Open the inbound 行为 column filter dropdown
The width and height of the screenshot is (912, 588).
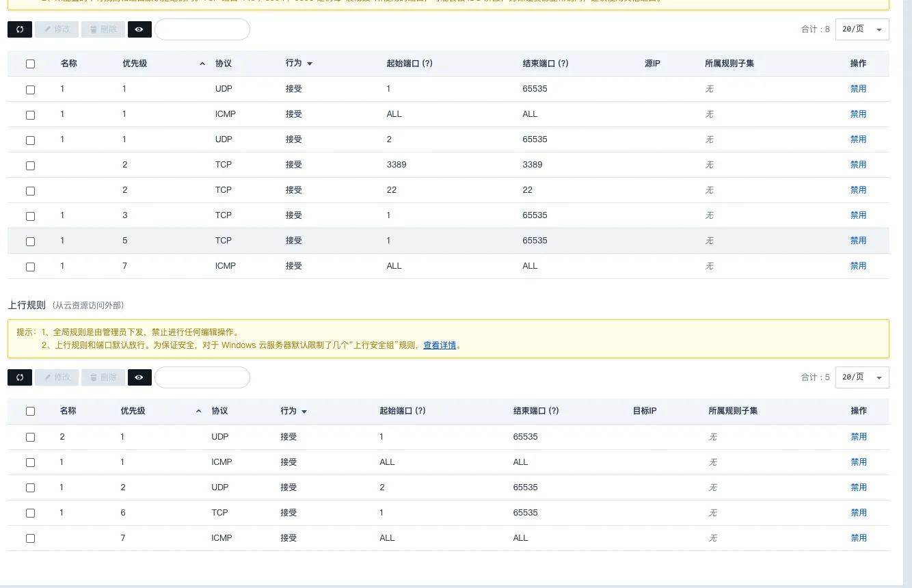(x=309, y=64)
